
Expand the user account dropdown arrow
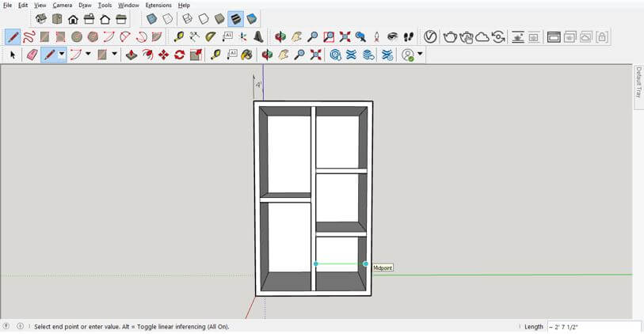(x=420, y=54)
